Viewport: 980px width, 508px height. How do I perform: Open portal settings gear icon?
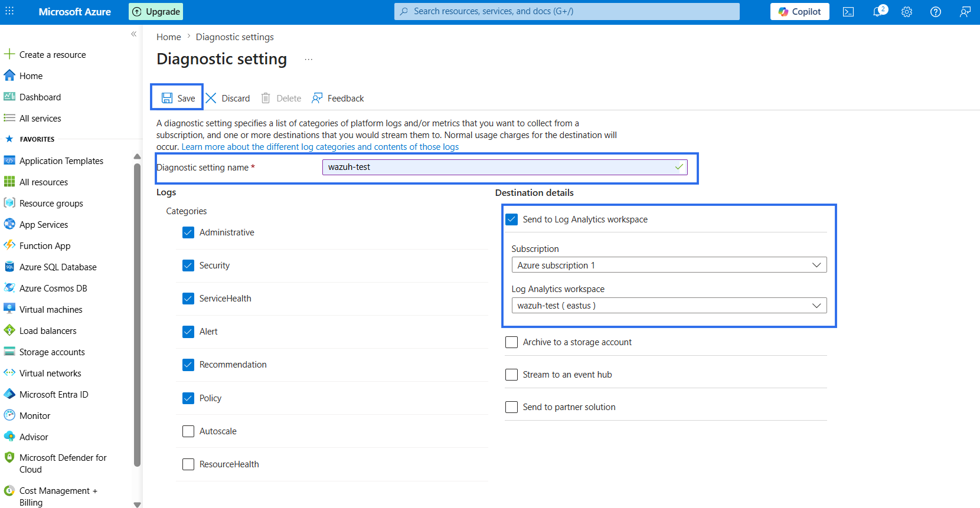(907, 12)
